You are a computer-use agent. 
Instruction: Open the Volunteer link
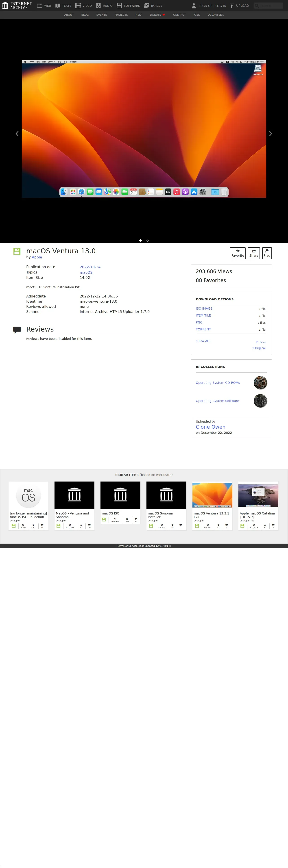click(x=216, y=15)
